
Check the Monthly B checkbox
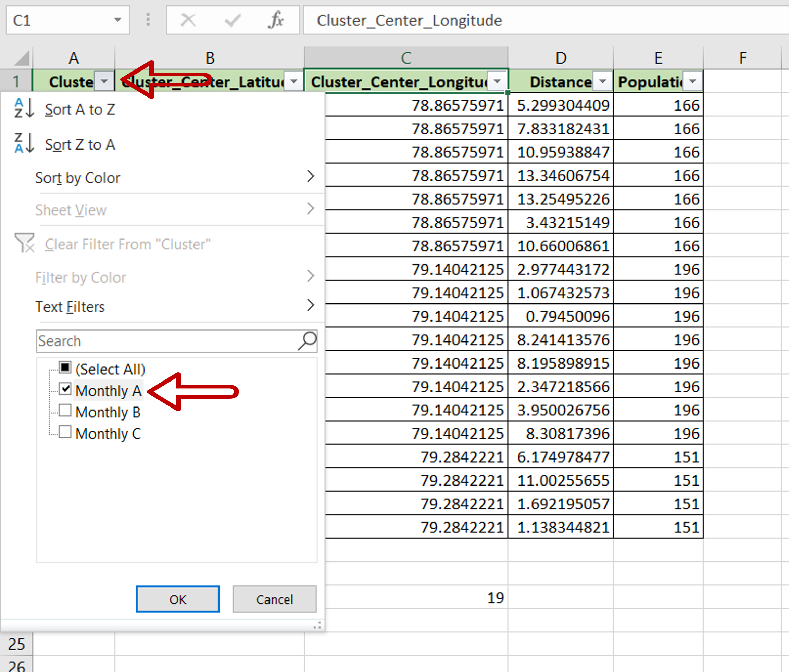(x=65, y=411)
